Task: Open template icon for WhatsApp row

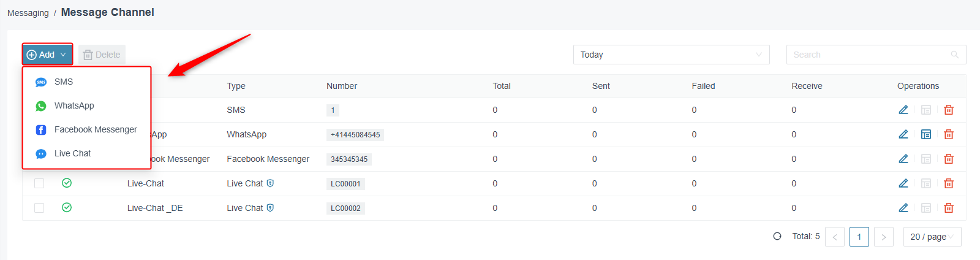Action: point(926,134)
